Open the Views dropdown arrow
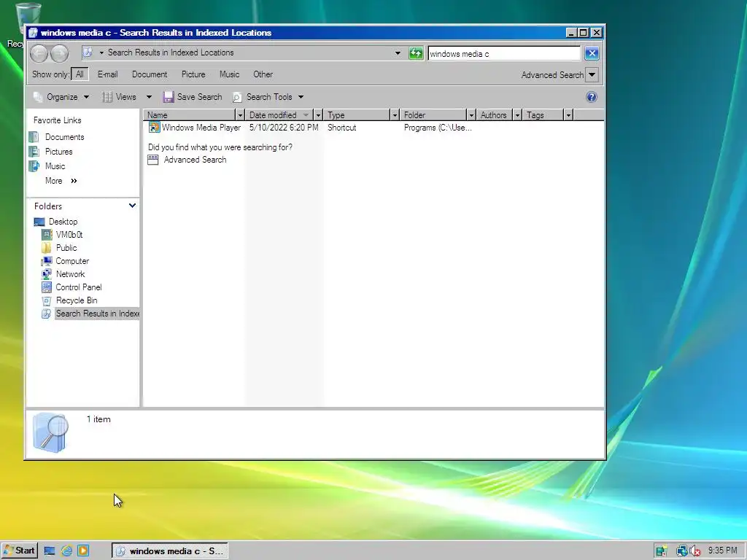747x560 pixels. point(149,97)
